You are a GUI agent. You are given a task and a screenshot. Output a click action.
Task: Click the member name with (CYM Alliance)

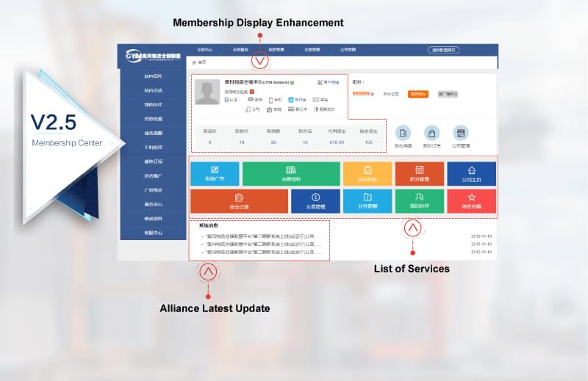point(257,82)
